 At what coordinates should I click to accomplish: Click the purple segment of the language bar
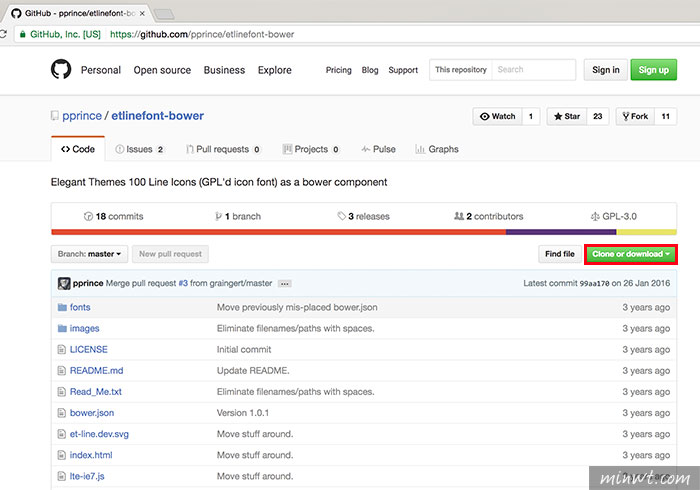[x=561, y=232]
